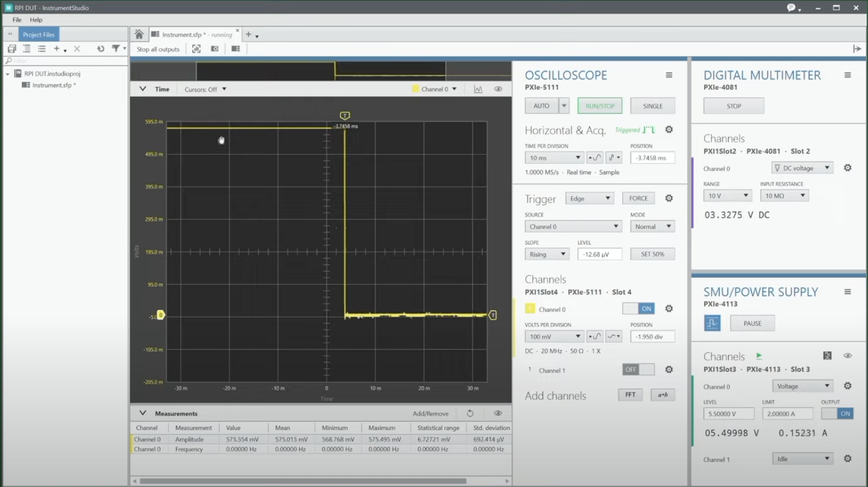Click the horizontal scrollbar under Measurements
The width and height of the screenshot is (868, 487).
(302, 481)
